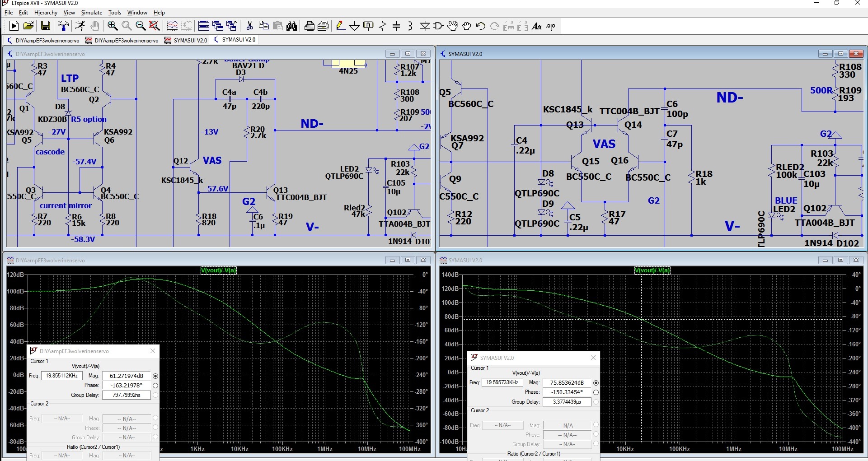
Task: Run simulation with running-man icon
Action: pyautogui.click(x=80, y=26)
